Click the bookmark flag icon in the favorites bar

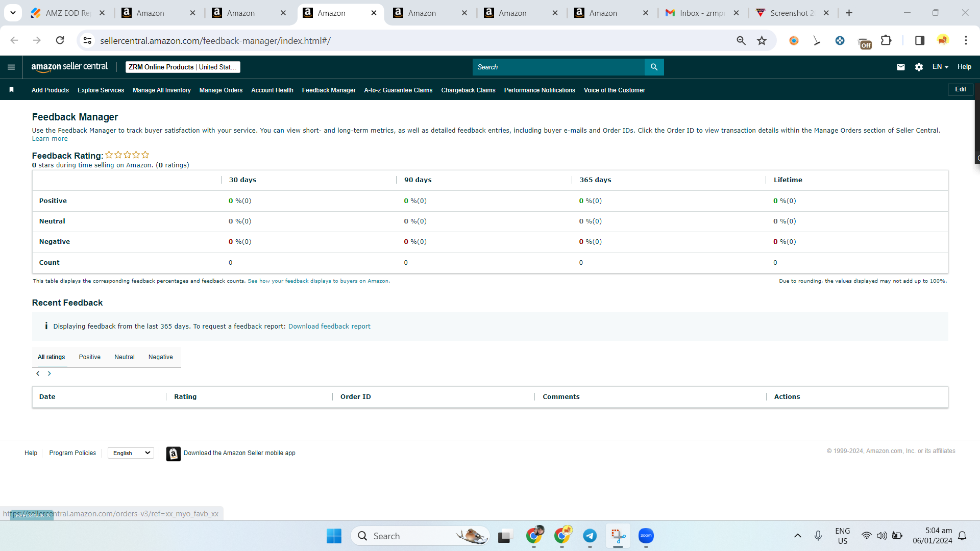coord(11,90)
